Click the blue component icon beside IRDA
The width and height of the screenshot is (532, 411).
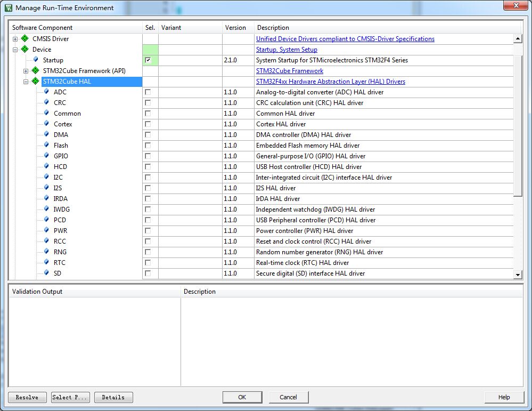(46, 198)
